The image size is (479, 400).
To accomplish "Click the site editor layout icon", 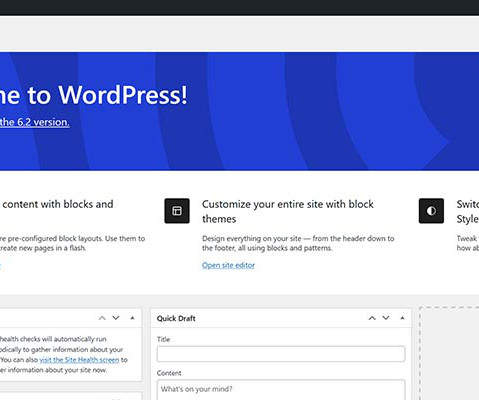I will [177, 211].
